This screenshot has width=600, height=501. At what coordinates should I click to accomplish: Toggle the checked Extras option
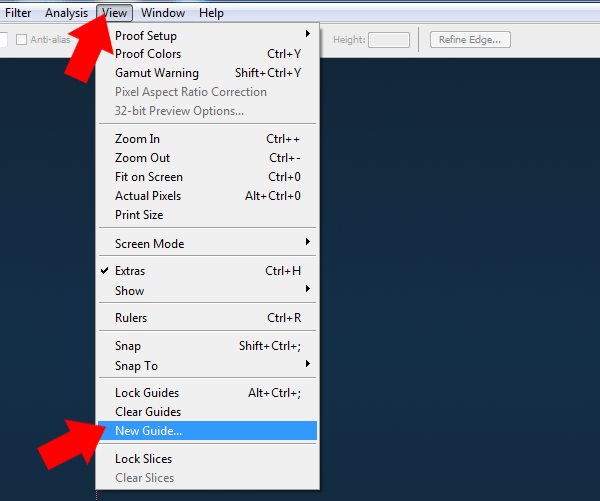(208, 271)
